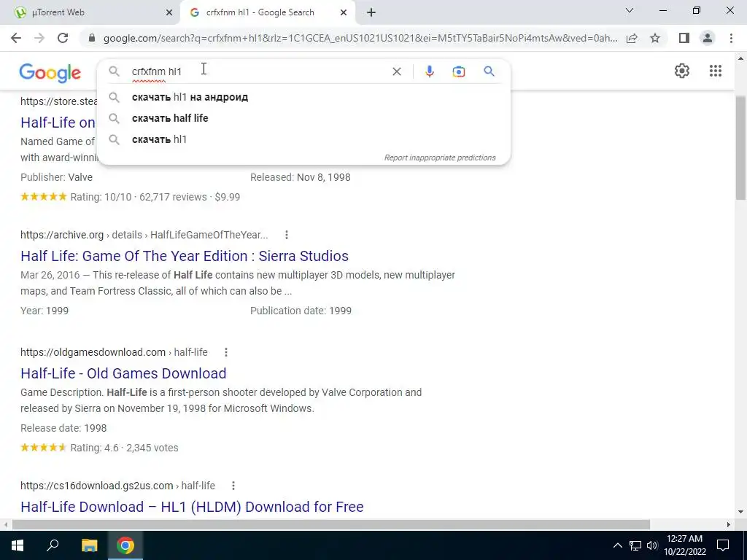The width and height of the screenshot is (747, 560).
Task: Open Google quick settings gear
Action: click(x=682, y=71)
